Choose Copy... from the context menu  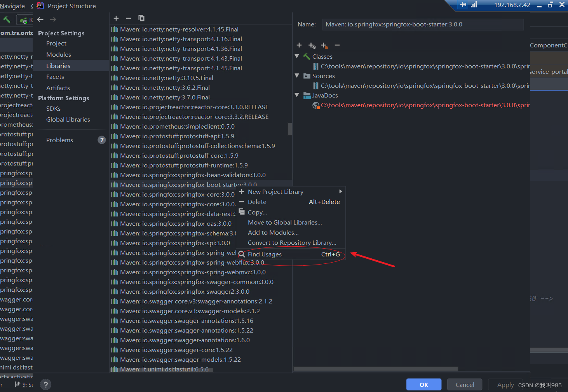pos(291,213)
